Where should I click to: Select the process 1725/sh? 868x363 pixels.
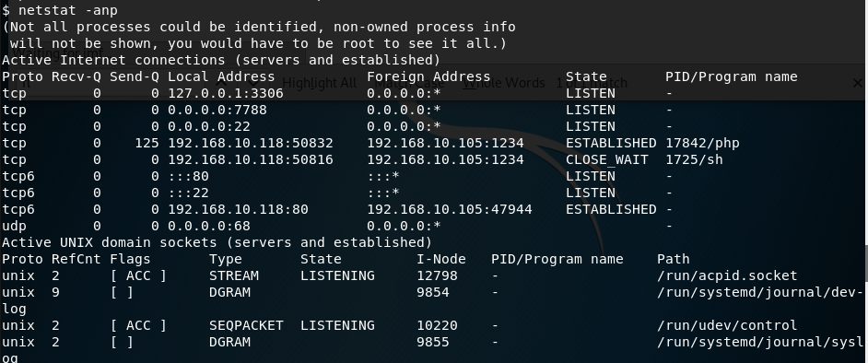coord(694,159)
